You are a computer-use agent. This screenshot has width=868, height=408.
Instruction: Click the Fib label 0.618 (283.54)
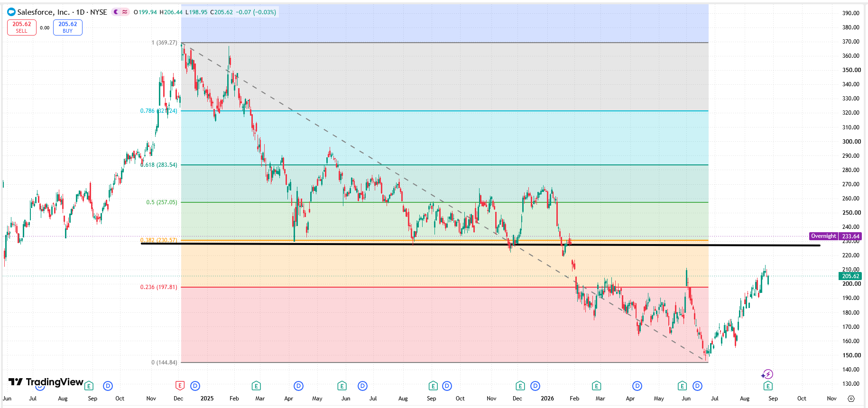(x=159, y=165)
